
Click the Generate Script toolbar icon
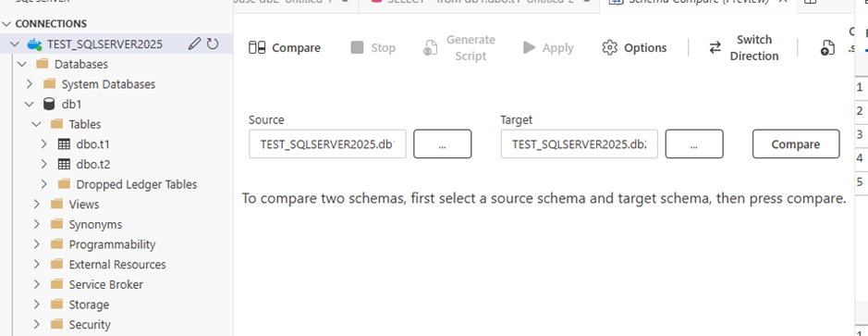pos(430,48)
